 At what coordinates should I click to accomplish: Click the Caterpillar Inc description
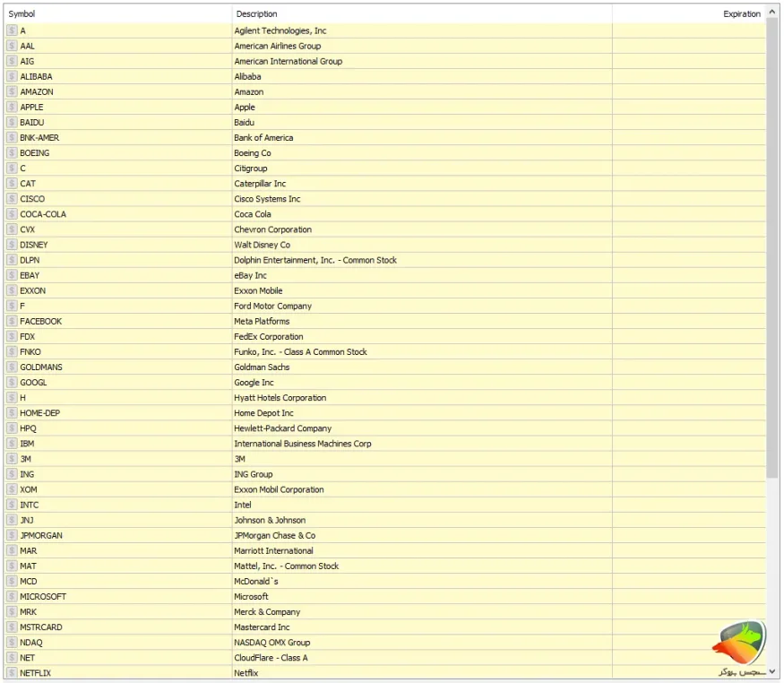tap(260, 184)
